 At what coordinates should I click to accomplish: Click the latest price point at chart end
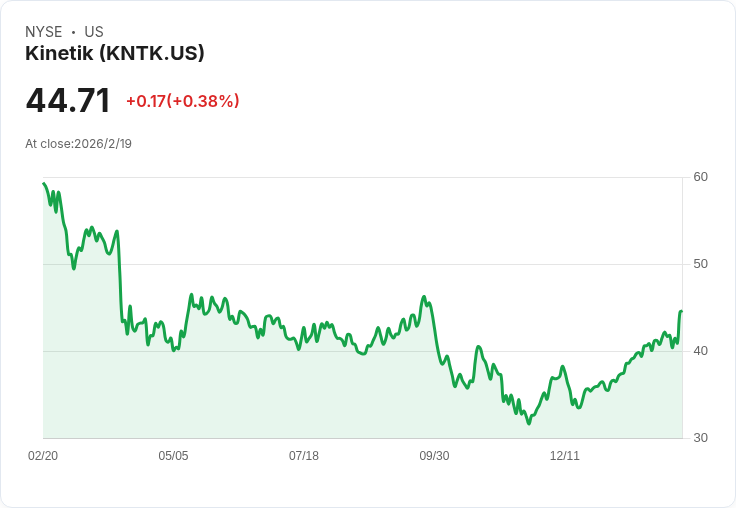[681, 311]
